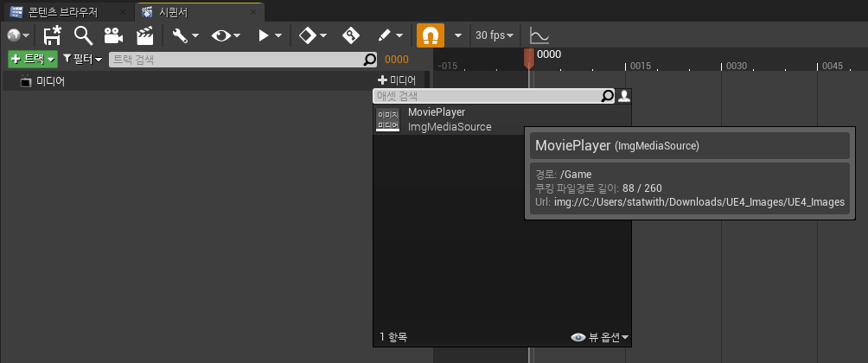Click the key options diamond icon
The width and height of the screenshot is (868, 363).
click(x=307, y=35)
